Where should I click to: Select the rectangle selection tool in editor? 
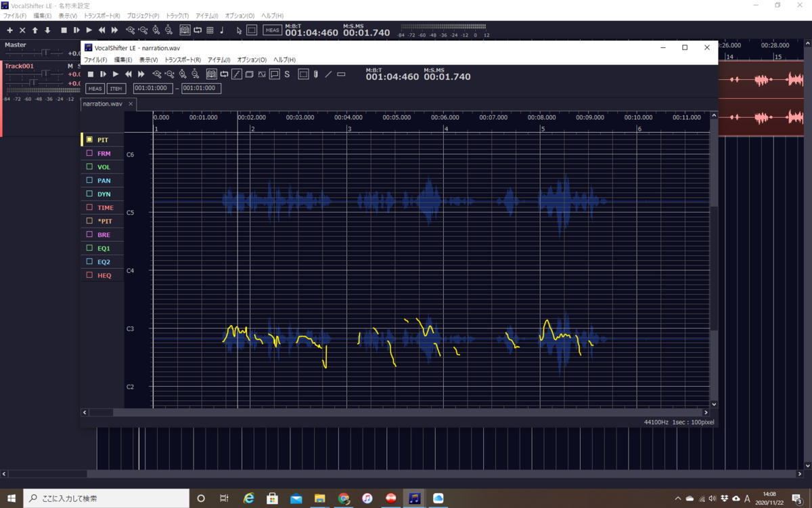tap(303, 74)
